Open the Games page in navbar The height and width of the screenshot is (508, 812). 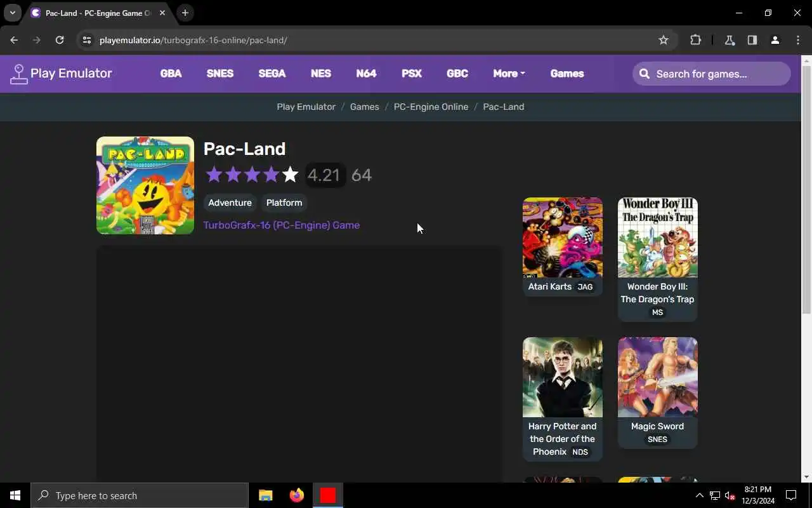(x=567, y=74)
